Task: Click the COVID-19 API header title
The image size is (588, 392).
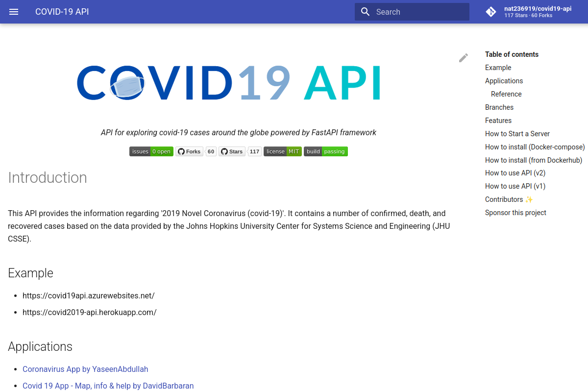Action: 62,12
